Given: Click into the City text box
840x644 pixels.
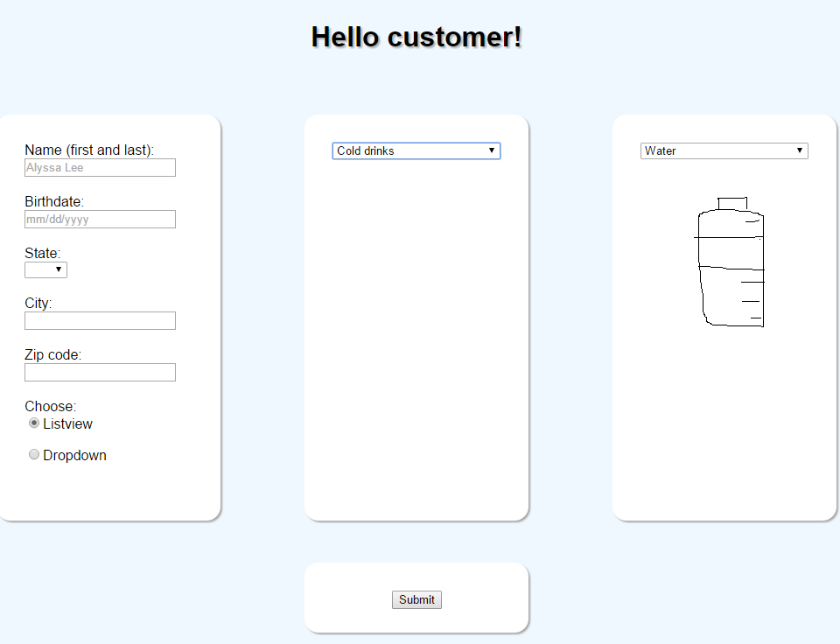Looking at the screenshot, I should click(x=100, y=321).
